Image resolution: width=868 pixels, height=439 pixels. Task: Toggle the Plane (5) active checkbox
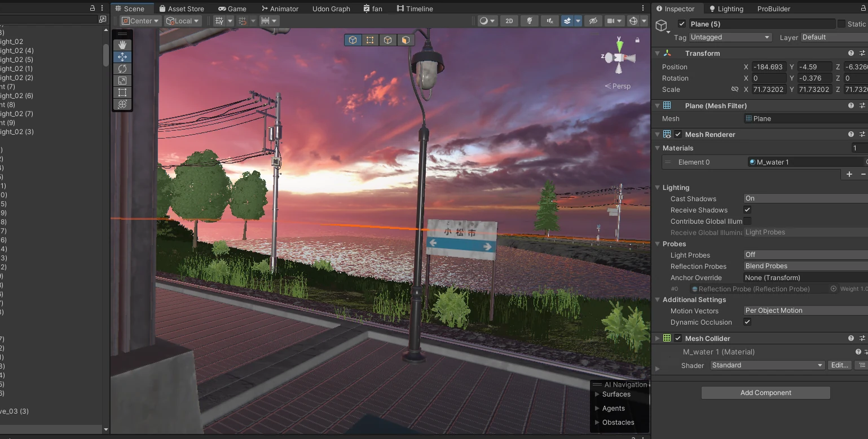[682, 24]
